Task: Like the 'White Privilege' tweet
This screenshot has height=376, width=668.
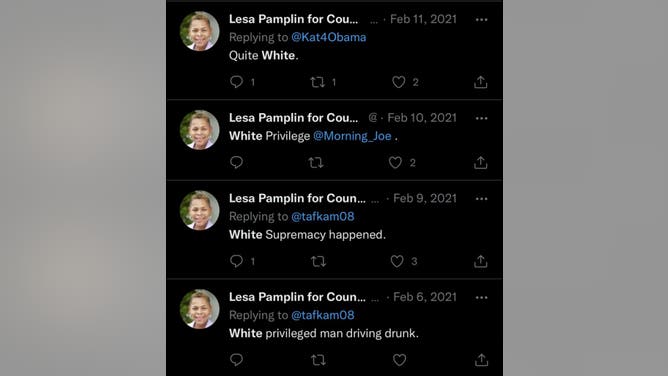Action: pyautogui.click(x=395, y=162)
